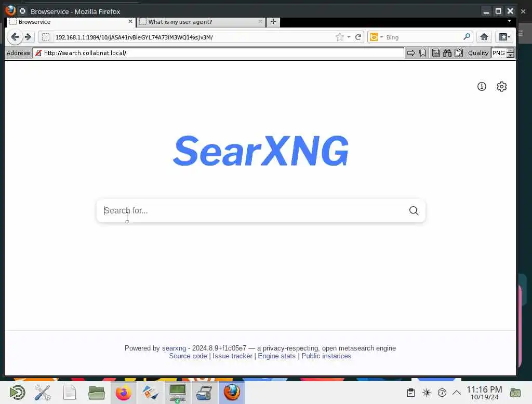Click the show desktop icon beside the clock

coord(515,393)
